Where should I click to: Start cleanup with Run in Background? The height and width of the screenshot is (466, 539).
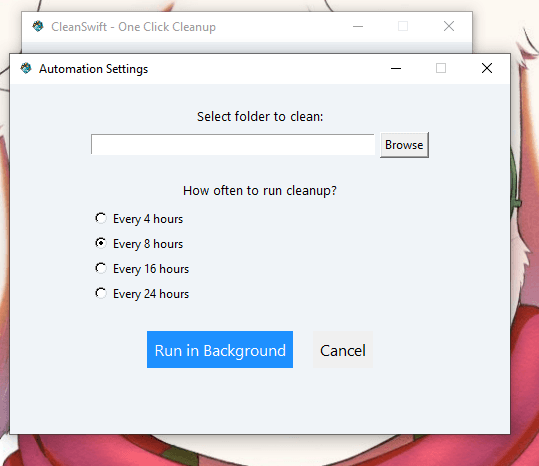point(220,350)
